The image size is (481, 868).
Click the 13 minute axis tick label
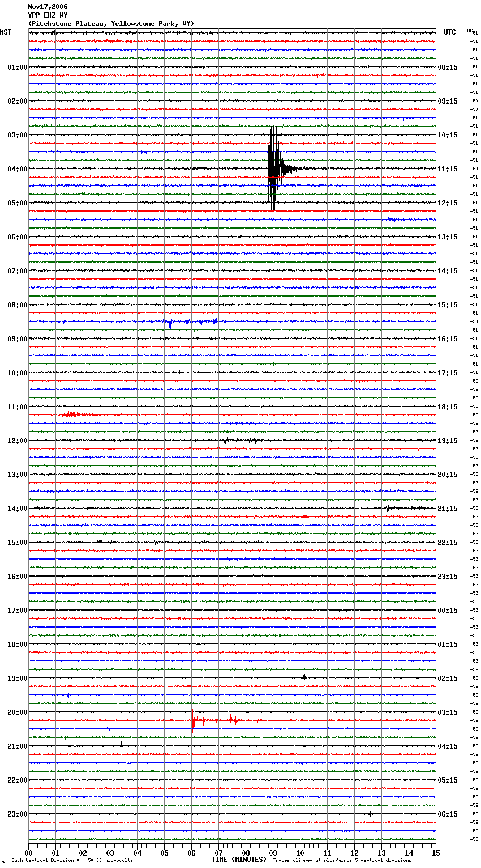(x=382, y=853)
